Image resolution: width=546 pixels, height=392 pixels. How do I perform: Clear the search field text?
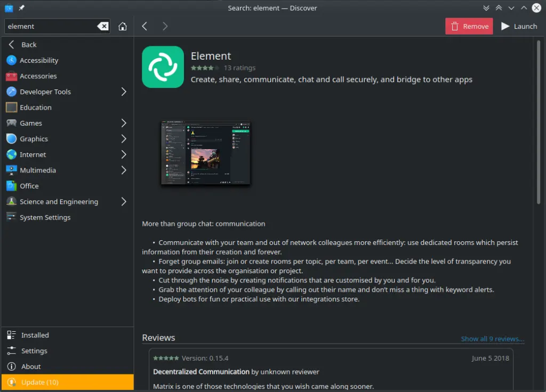[102, 27]
